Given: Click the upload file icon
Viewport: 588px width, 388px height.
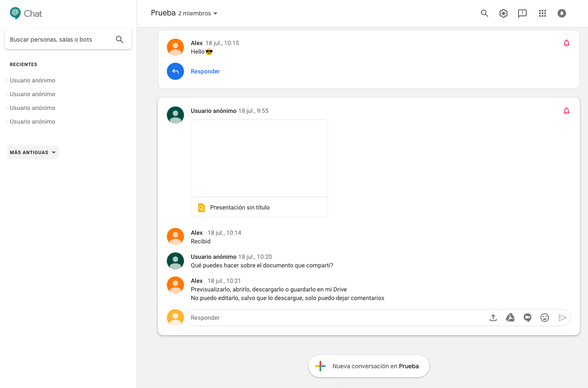Looking at the screenshot, I should (493, 318).
